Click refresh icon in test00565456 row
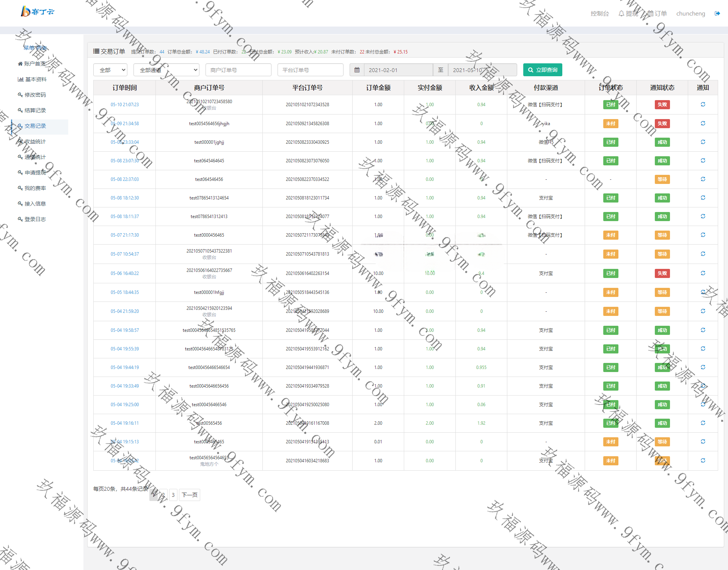 (703, 423)
